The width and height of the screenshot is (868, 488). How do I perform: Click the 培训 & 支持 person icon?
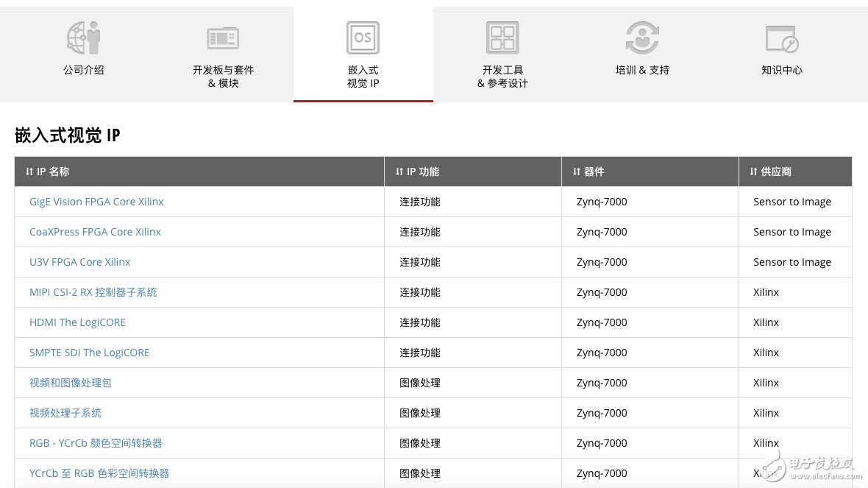coord(642,38)
